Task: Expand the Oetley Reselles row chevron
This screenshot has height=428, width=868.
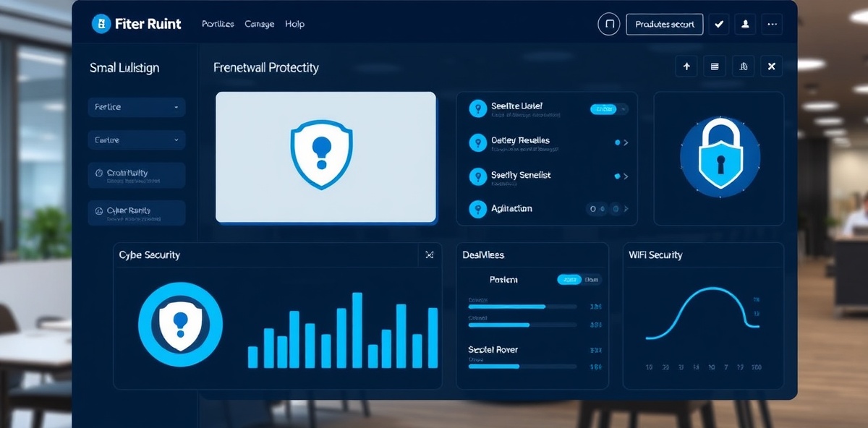Action: pos(626,143)
